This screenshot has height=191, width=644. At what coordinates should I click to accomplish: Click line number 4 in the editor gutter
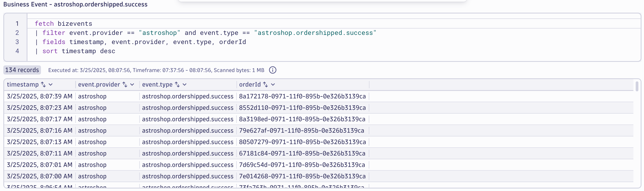[17, 51]
